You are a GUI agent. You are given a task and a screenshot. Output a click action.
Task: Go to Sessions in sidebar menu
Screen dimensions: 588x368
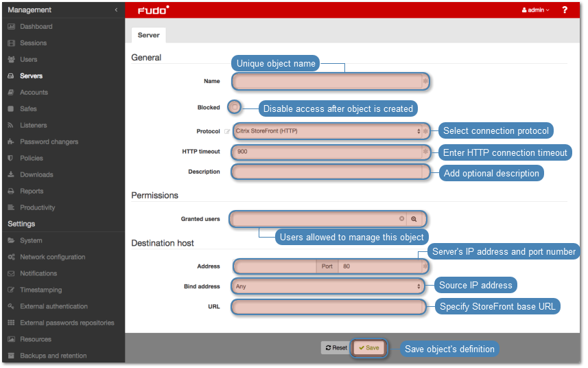click(x=34, y=43)
